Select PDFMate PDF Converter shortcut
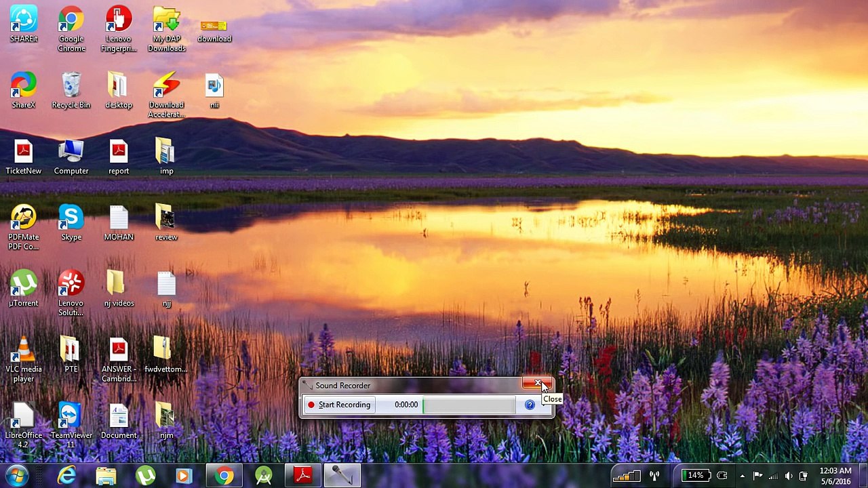The image size is (868, 488). tap(24, 228)
